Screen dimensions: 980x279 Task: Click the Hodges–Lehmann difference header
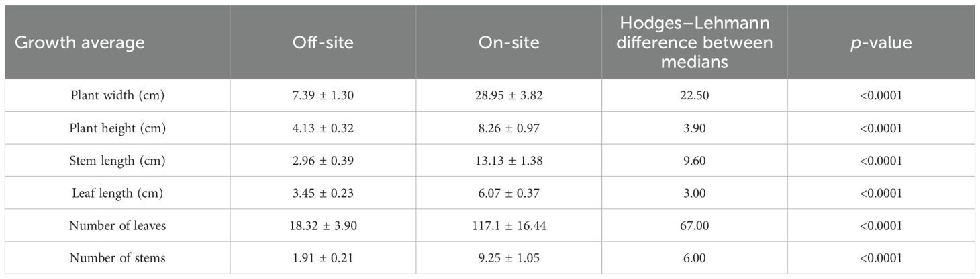tap(694, 44)
